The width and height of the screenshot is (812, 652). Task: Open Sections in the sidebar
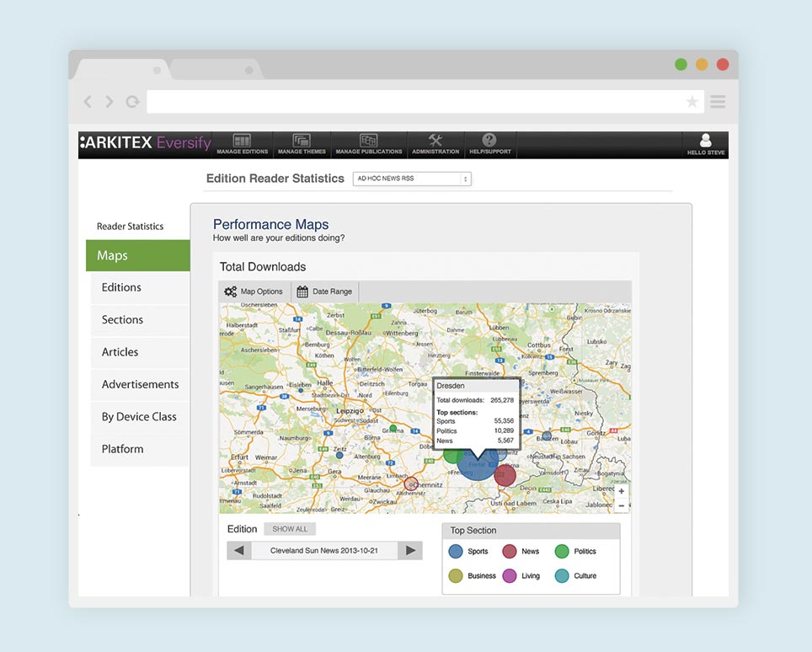(x=140, y=319)
